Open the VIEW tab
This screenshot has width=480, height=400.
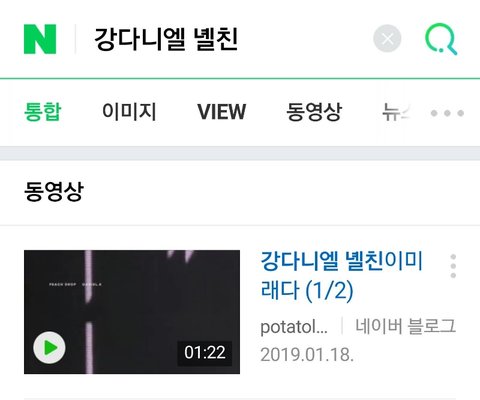pyautogui.click(x=222, y=111)
